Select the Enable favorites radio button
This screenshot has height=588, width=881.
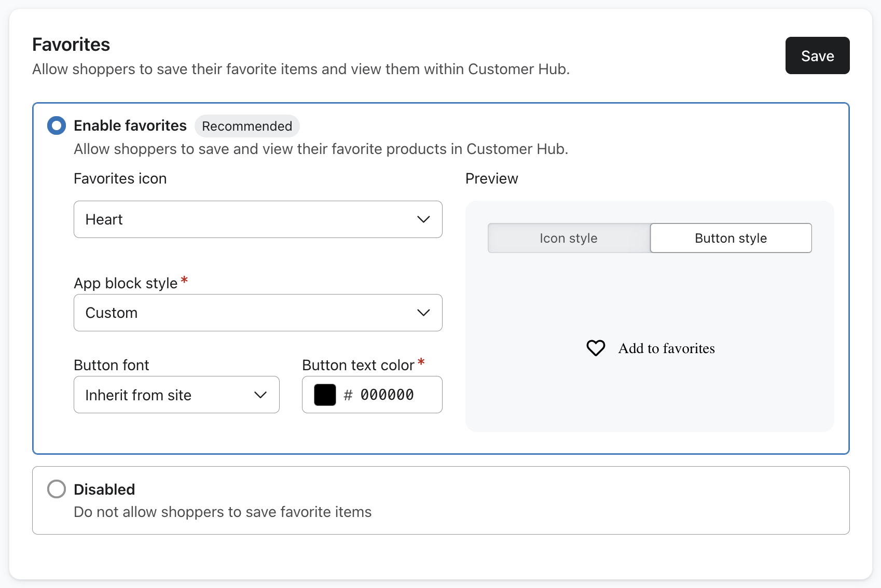[x=57, y=125]
